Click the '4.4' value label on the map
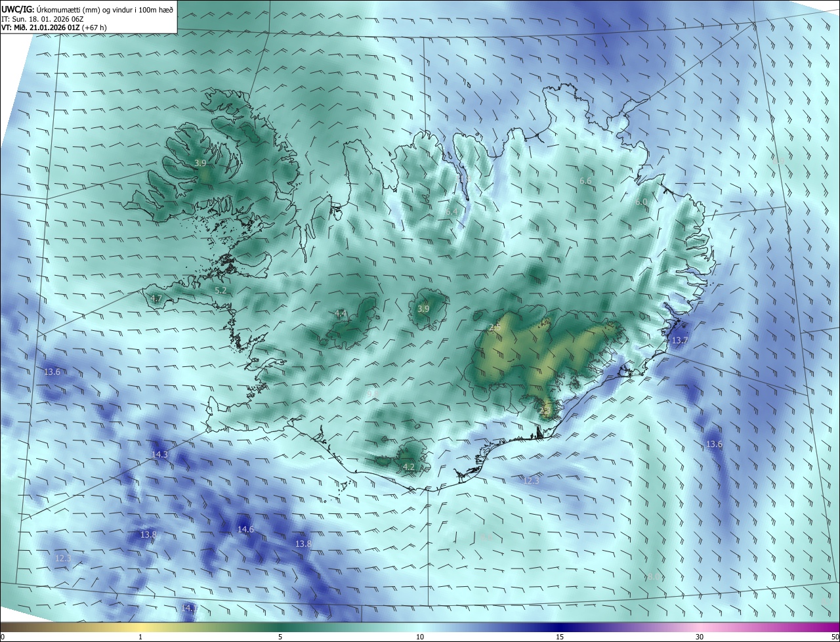The height and width of the screenshot is (642, 840). [341, 313]
